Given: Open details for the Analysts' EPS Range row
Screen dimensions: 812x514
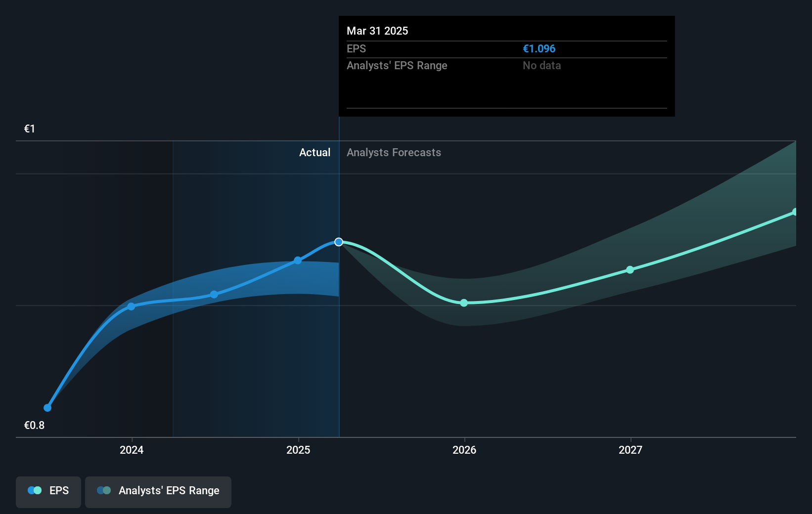Looking at the screenshot, I should [x=397, y=65].
